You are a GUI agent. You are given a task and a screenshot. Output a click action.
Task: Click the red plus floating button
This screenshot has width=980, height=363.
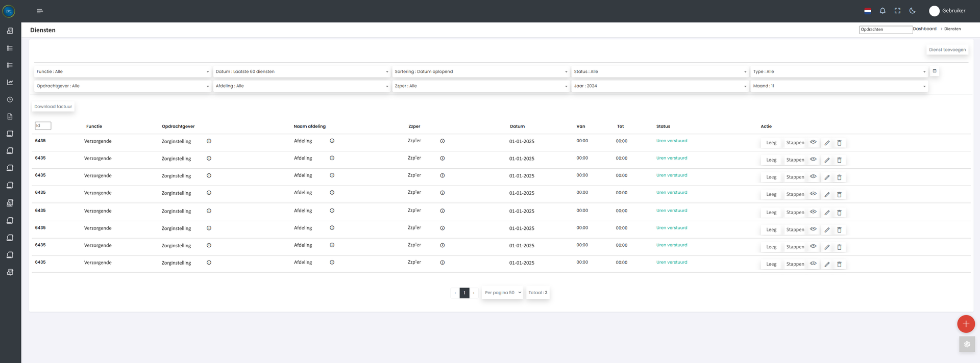point(966,324)
